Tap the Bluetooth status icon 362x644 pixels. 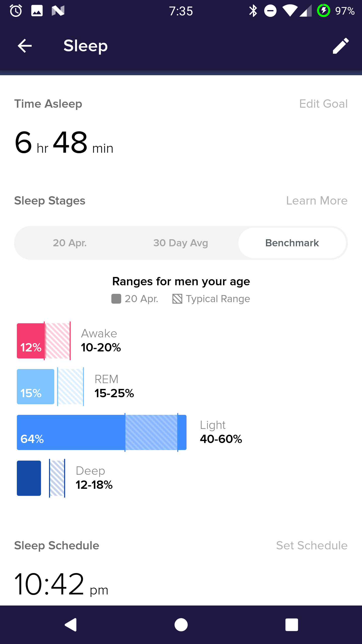tap(253, 11)
